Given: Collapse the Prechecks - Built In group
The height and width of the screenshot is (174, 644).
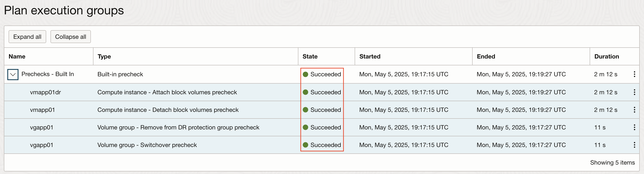Looking at the screenshot, I should 13,74.
